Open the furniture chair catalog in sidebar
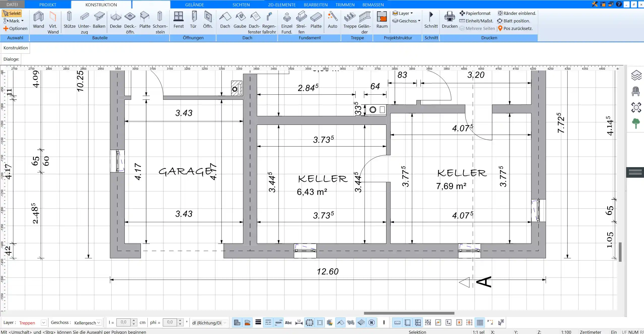Image resolution: width=644 pixels, height=334 pixels. [636, 91]
